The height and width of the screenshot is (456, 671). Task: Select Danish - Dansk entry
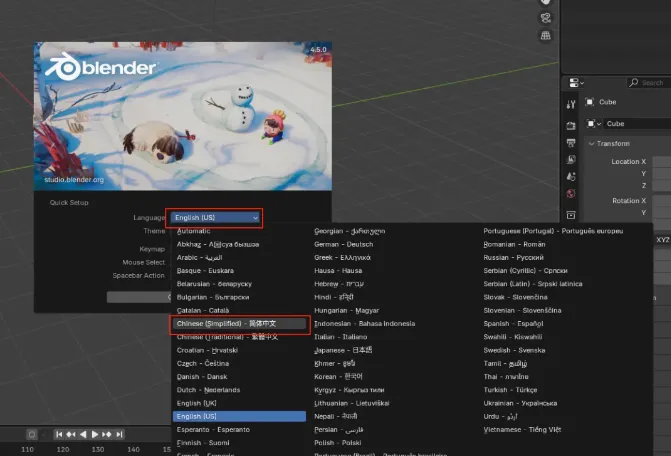point(239,377)
